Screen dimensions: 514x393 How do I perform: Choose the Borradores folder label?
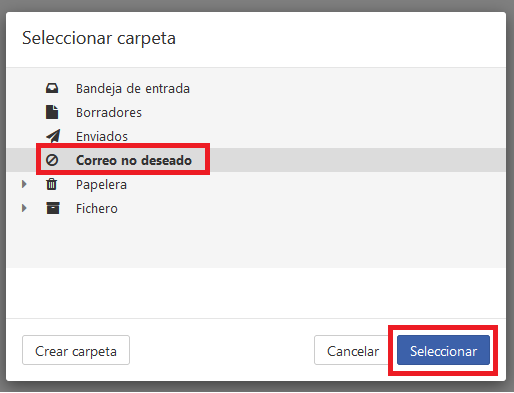109,113
